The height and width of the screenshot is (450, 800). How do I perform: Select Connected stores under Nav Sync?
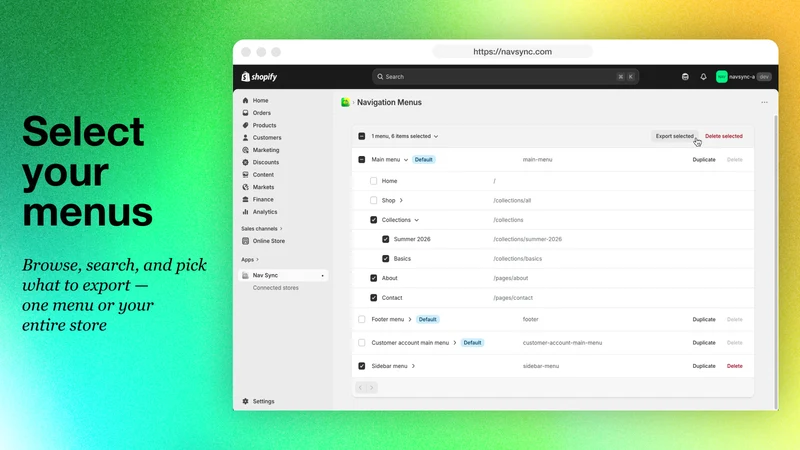click(x=276, y=288)
